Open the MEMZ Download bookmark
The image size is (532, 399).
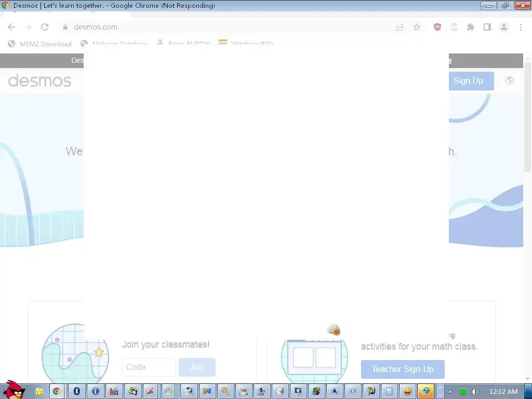[39, 44]
